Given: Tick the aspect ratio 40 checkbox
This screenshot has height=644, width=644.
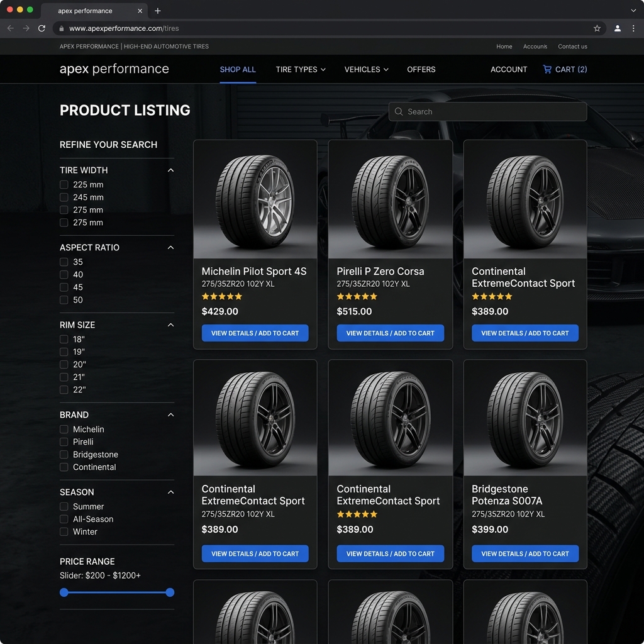Looking at the screenshot, I should point(64,274).
